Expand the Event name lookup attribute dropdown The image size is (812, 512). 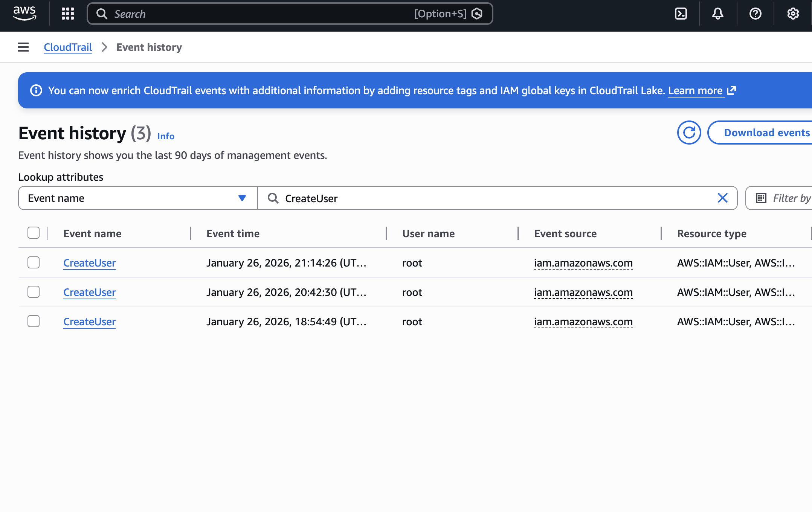pos(138,198)
